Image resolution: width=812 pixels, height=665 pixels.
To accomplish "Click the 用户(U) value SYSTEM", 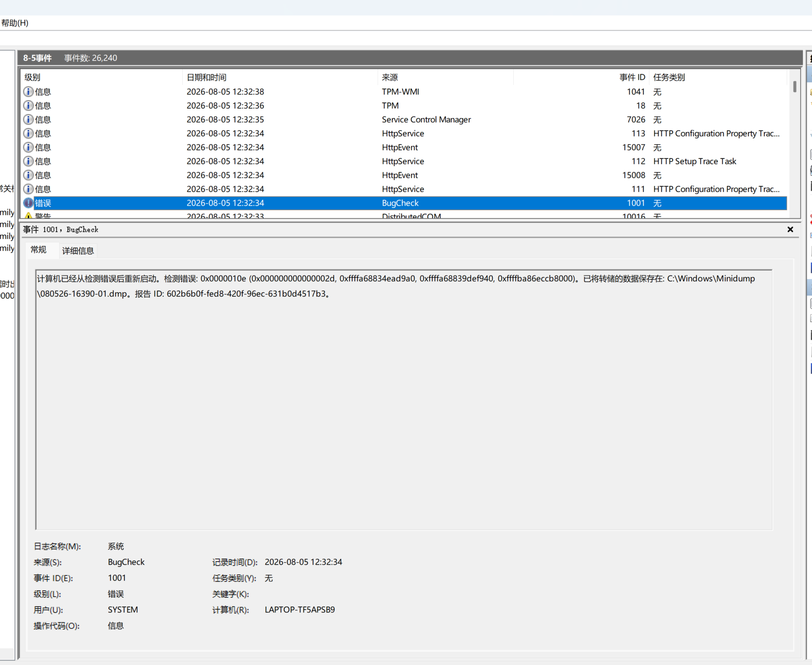I will [x=123, y=610].
